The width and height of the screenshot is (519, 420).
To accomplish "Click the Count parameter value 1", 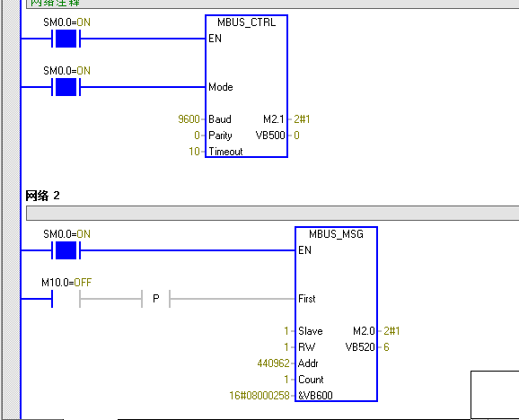I will pyautogui.click(x=286, y=380).
